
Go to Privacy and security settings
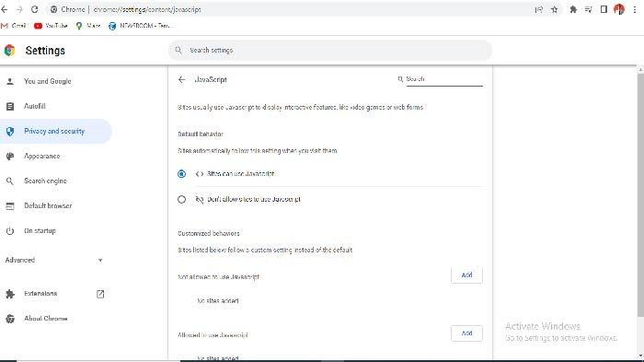coord(55,131)
